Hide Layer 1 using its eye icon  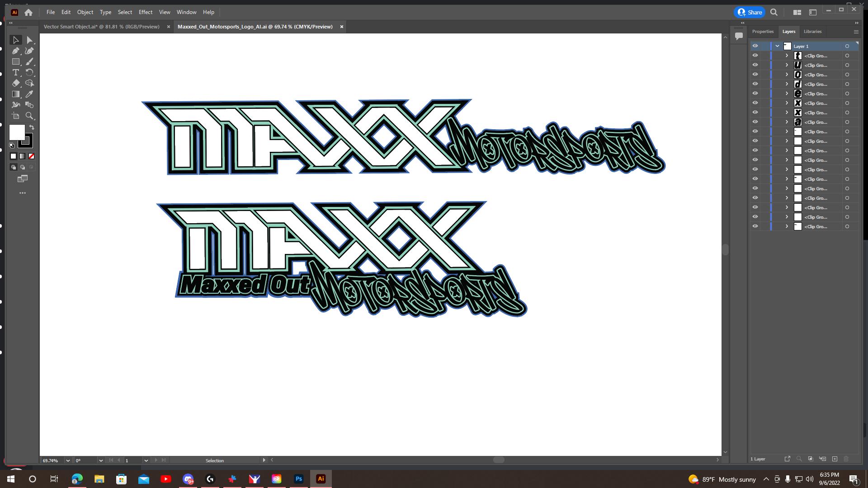[755, 46]
